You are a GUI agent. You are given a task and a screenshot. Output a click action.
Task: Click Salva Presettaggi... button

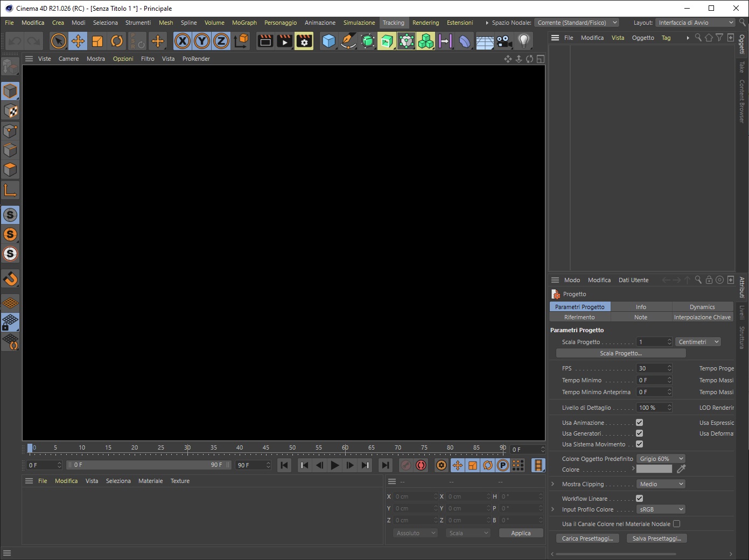point(656,538)
